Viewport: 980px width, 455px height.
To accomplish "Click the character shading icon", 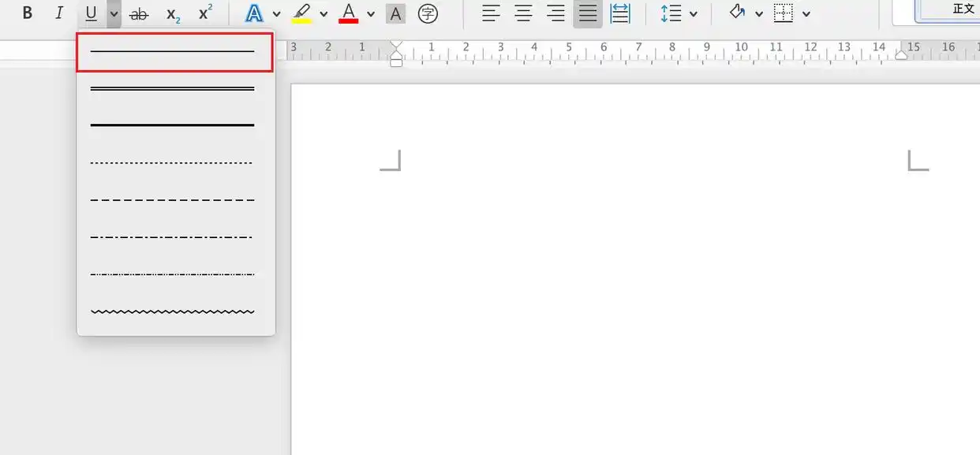I will pyautogui.click(x=395, y=13).
